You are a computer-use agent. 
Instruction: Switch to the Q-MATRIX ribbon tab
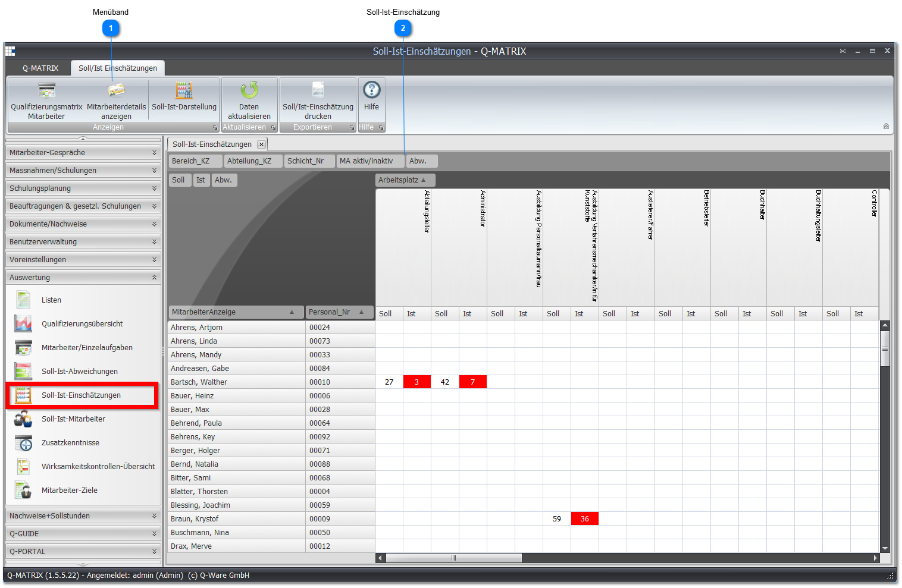(40, 68)
